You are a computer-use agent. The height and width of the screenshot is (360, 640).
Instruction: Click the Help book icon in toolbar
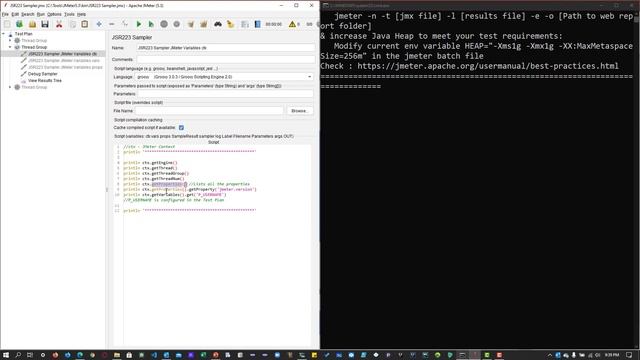(x=258, y=24)
